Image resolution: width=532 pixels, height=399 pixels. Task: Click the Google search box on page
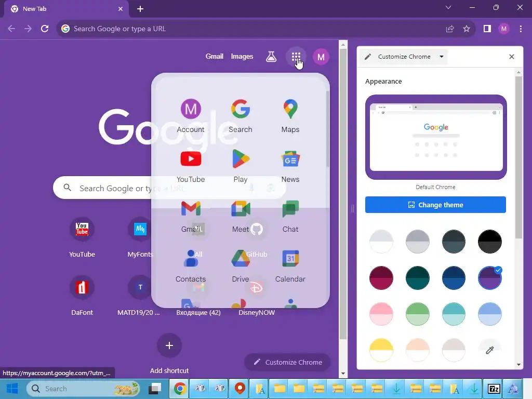[170, 188]
